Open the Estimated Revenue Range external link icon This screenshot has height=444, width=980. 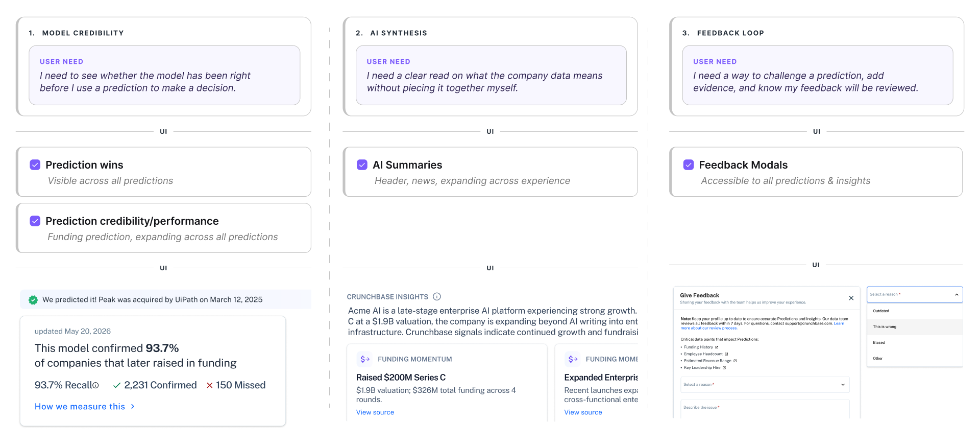(735, 361)
